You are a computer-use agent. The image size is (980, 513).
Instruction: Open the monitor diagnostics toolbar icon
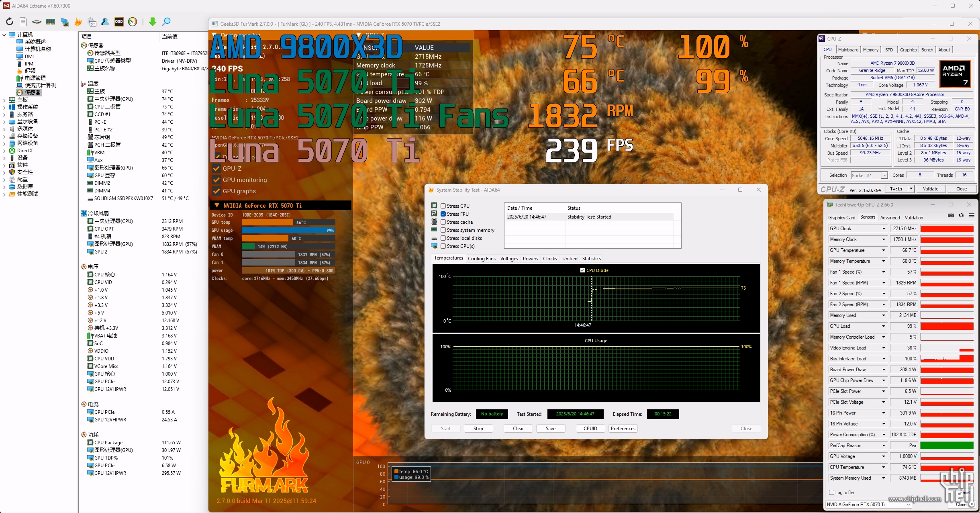[64, 22]
